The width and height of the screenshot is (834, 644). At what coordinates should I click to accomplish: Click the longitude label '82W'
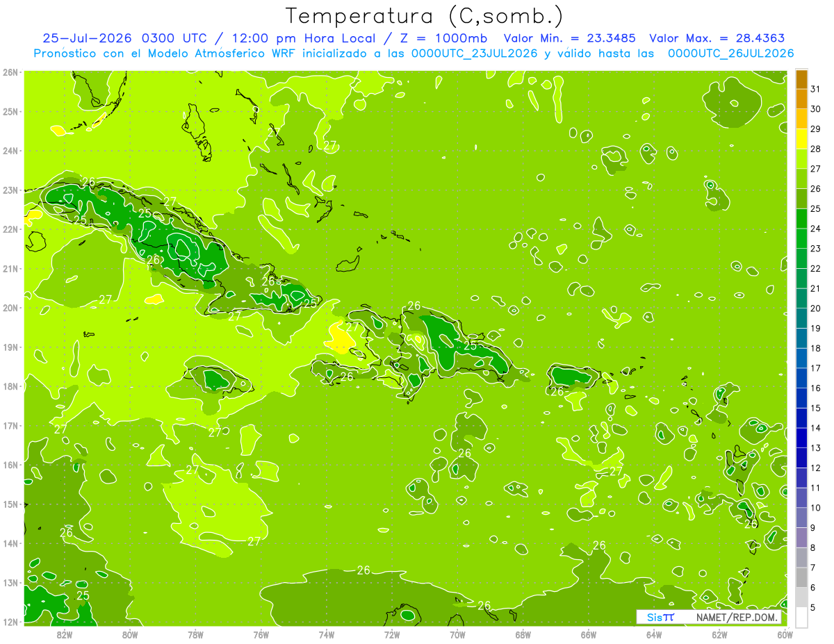point(65,634)
